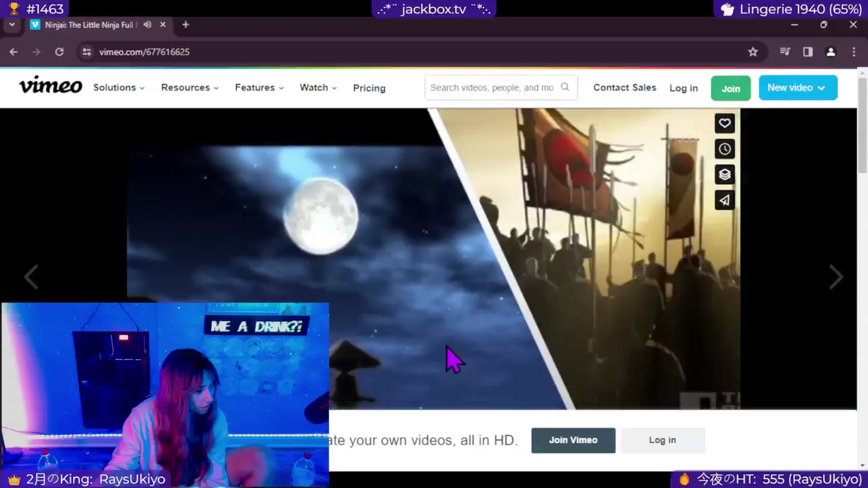Open the browser side panel
The height and width of the screenshot is (488, 868).
point(808,52)
